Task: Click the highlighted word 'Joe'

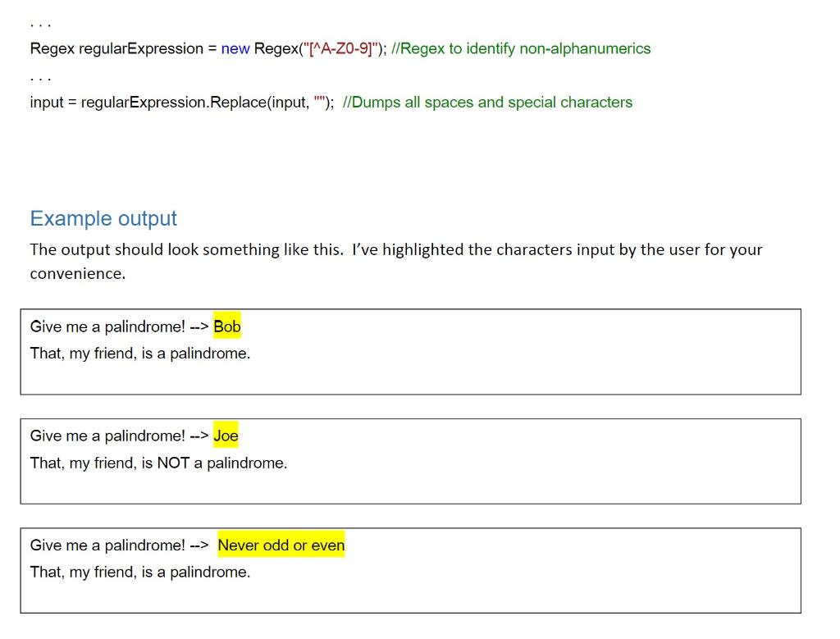Action: click(226, 436)
